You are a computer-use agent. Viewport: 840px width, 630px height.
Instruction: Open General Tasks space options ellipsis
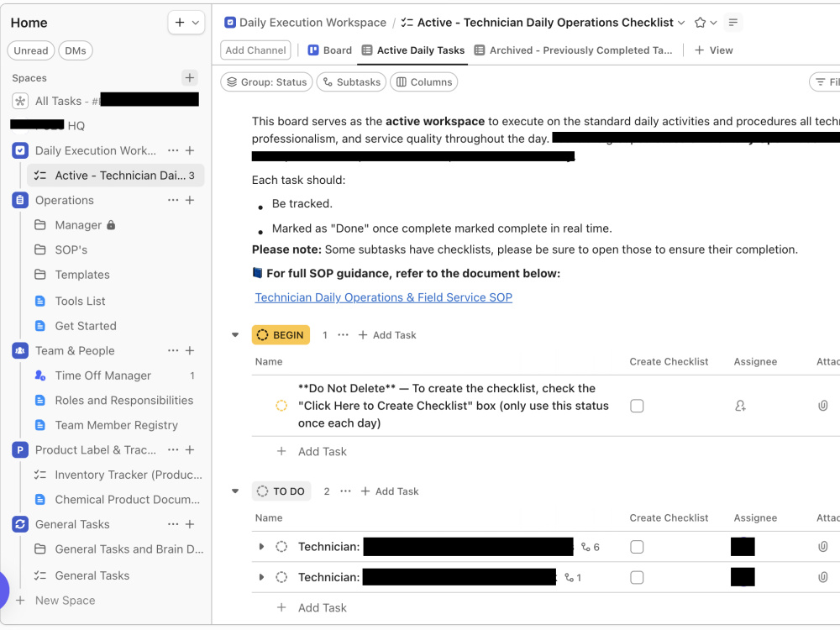(173, 524)
